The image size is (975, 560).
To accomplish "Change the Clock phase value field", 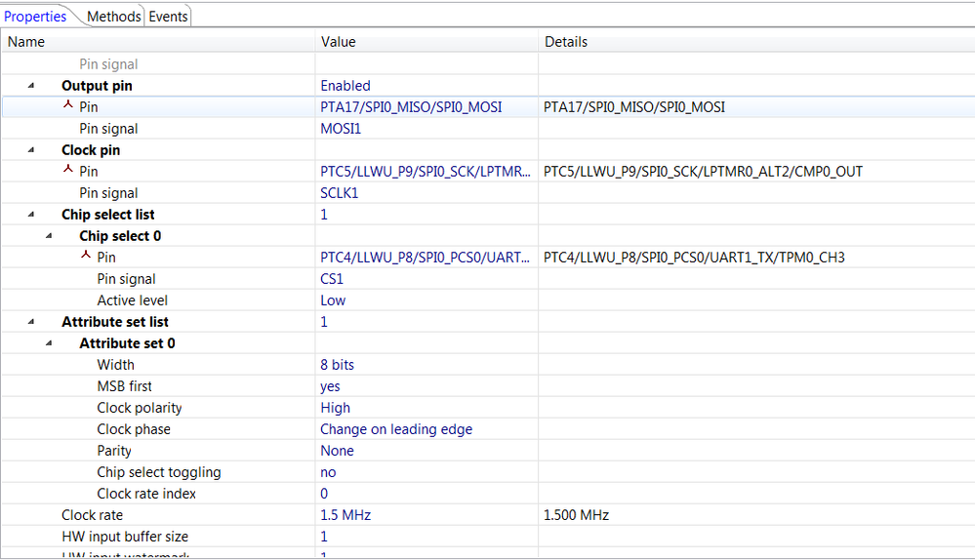I will (x=396, y=429).
